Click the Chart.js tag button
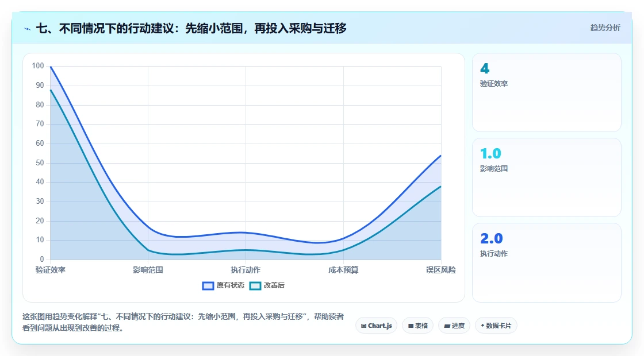Screen dimensions: 644x356 coord(376,326)
